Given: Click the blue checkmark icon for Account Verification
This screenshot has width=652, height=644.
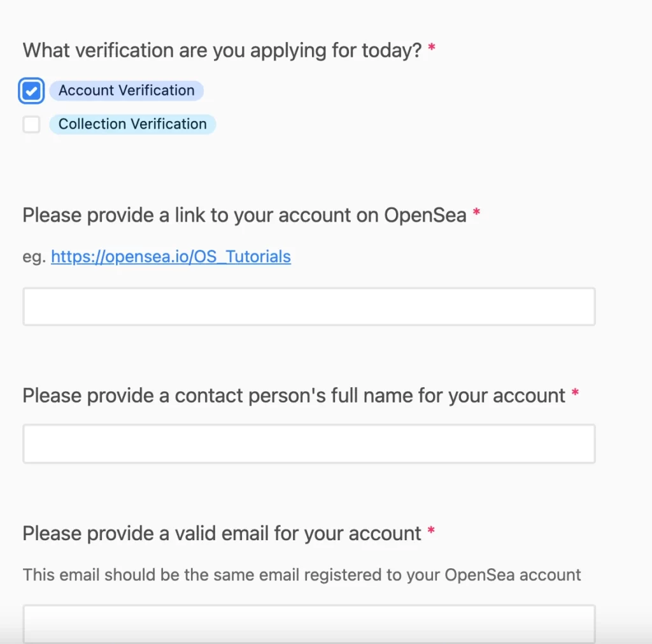Looking at the screenshot, I should (x=31, y=90).
